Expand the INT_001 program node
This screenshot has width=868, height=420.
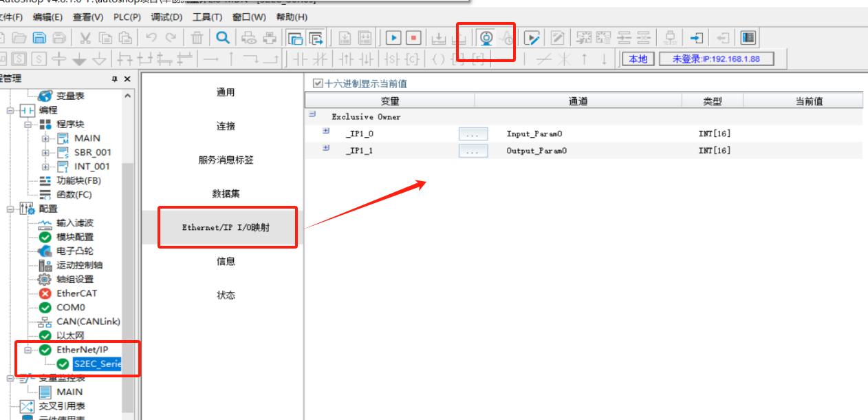pos(44,167)
